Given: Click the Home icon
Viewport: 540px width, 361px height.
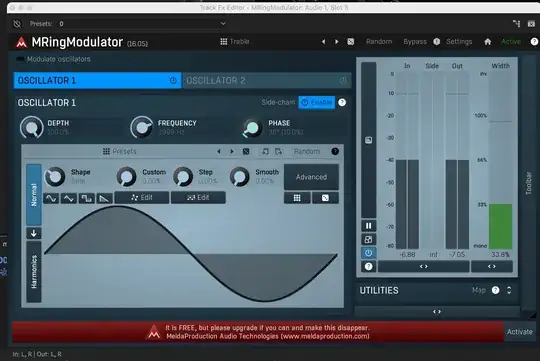Looking at the screenshot, I should coord(488,42).
